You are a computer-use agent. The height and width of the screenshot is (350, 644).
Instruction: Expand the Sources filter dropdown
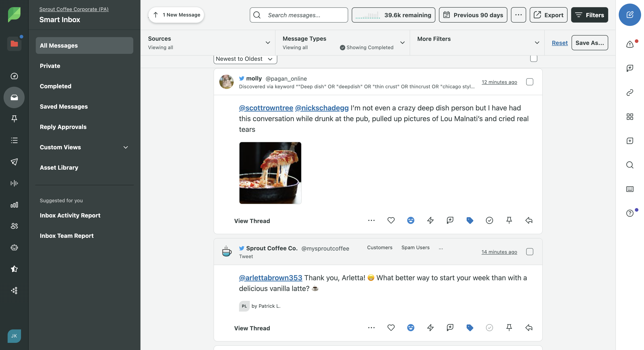point(267,43)
